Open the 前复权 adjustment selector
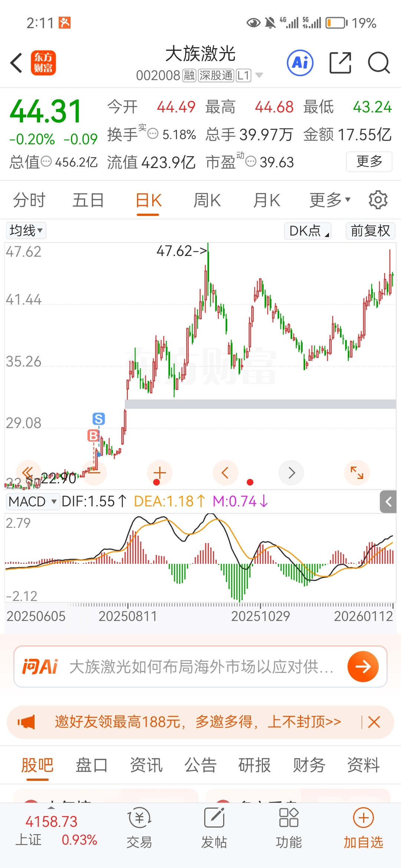Viewport: 401px width, 868px height. pyautogui.click(x=370, y=230)
